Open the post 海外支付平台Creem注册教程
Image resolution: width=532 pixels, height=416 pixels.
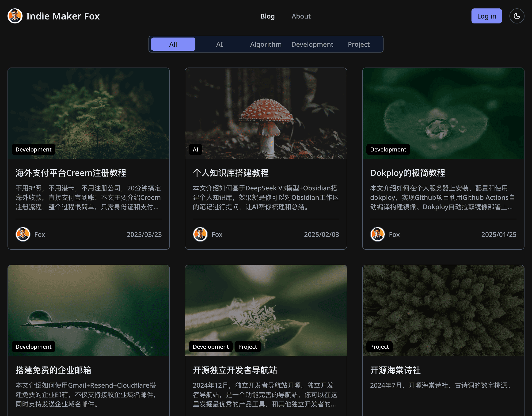coord(71,173)
